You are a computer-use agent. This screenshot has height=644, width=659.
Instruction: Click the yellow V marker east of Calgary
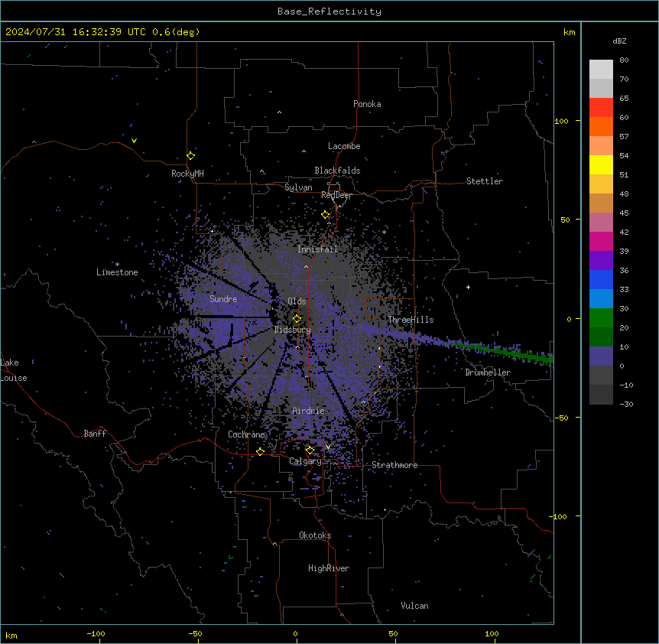coord(328,447)
